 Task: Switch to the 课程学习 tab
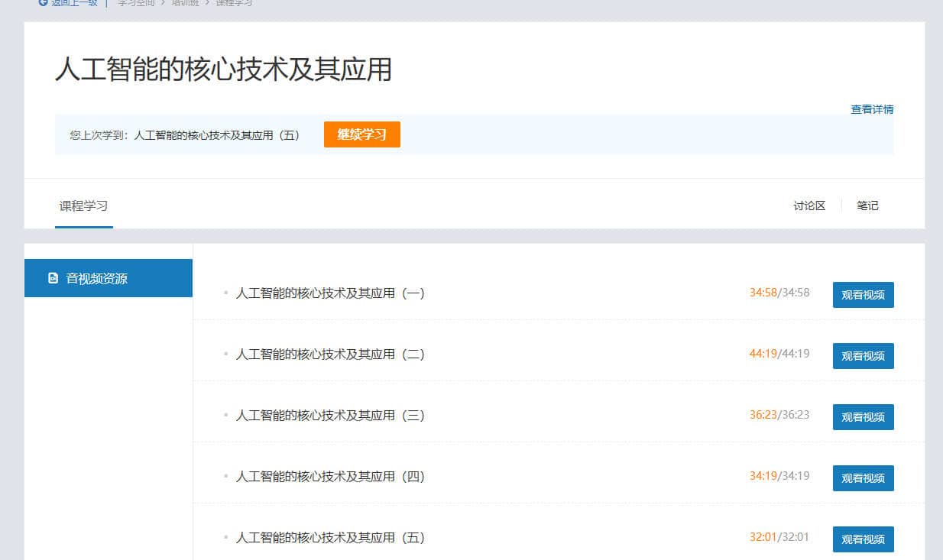83,206
